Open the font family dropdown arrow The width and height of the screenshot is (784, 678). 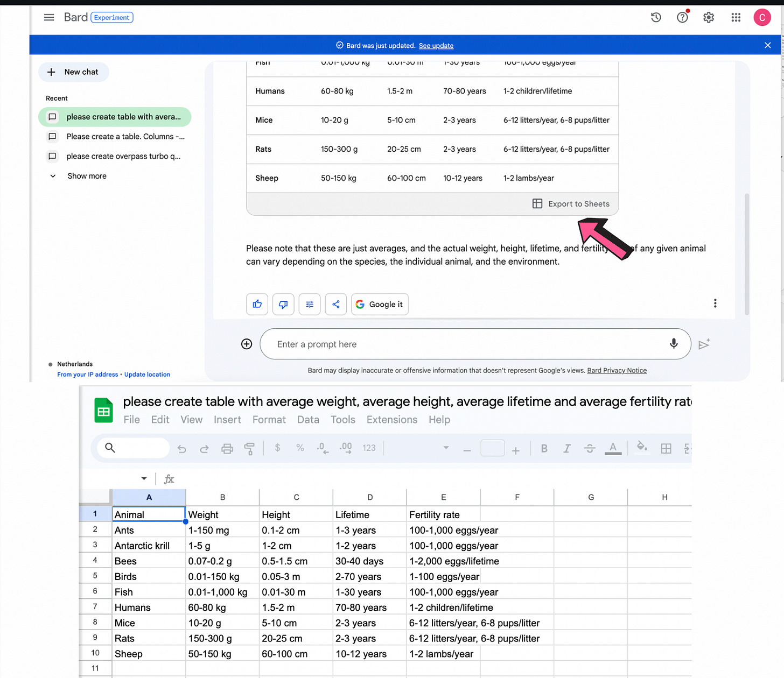point(446,448)
